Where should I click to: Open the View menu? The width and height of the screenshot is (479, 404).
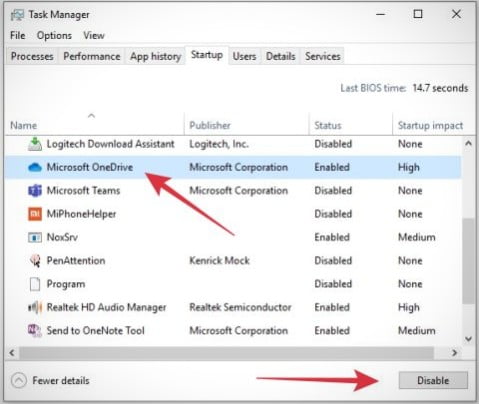(x=94, y=35)
